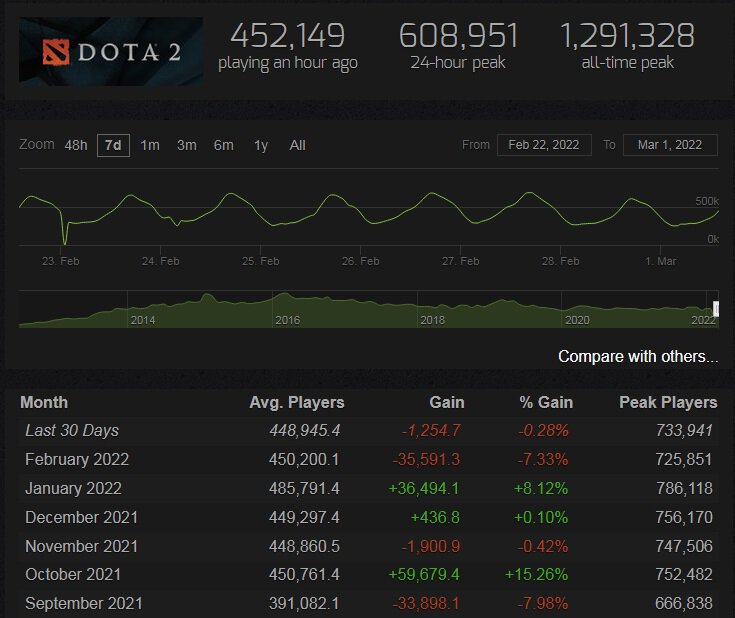The height and width of the screenshot is (618, 735).
Task: Set chart zoom to 1m
Action: pos(150,145)
